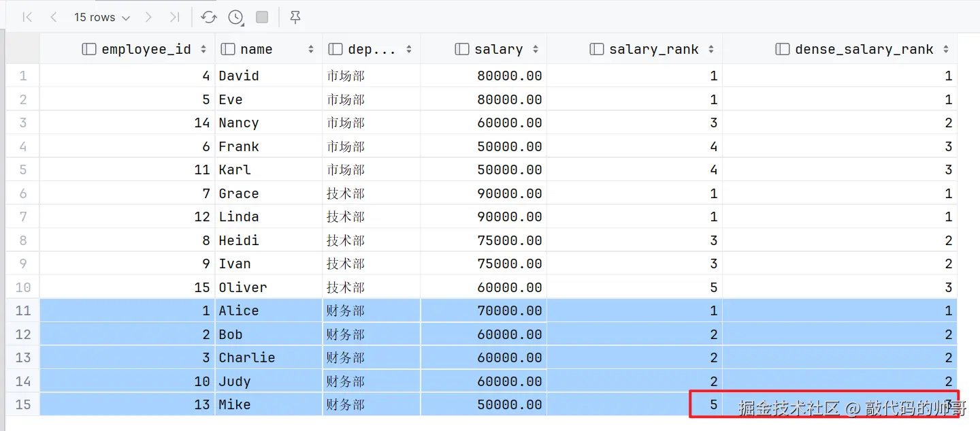Click Alice's salary cell 70000.00
Image resolution: width=980 pixels, height=431 pixels.
pyautogui.click(x=483, y=310)
